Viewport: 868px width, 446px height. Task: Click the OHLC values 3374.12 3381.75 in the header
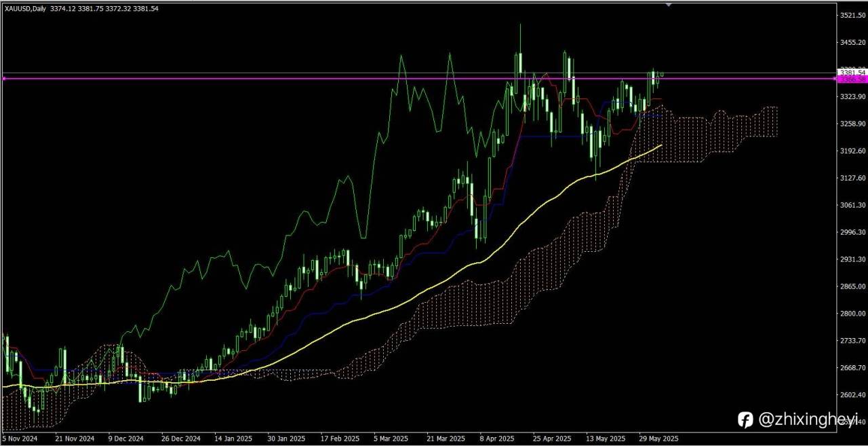click(77, 9)
